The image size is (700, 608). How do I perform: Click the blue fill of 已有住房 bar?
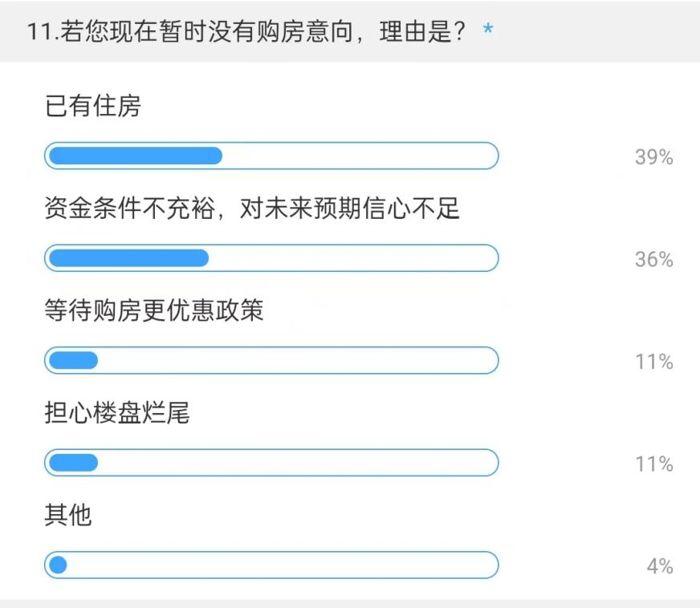pos(136,156)
